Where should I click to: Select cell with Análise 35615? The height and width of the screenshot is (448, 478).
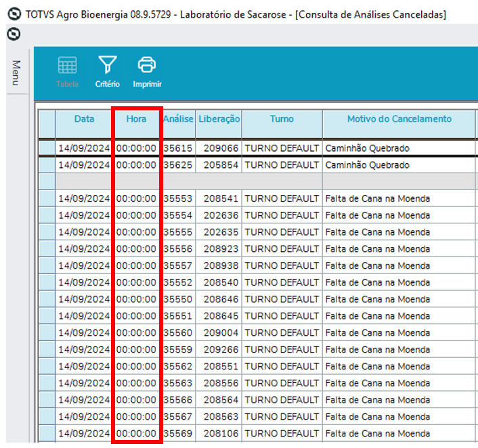coord(178,148)
